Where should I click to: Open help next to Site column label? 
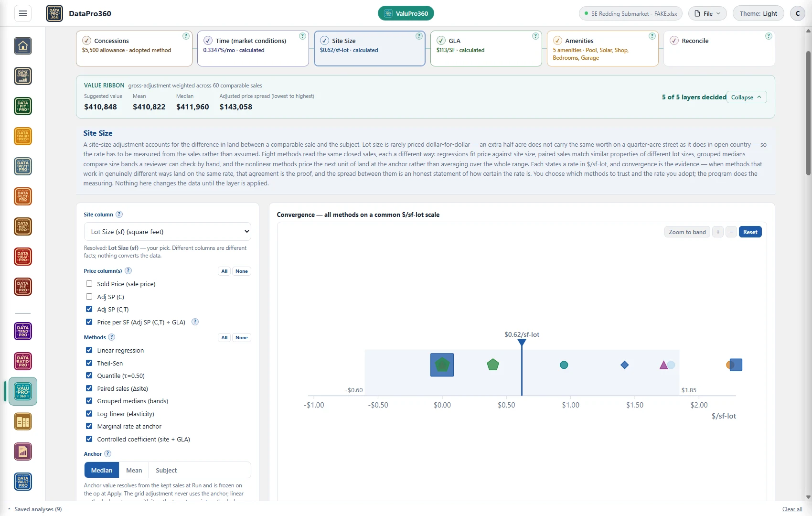point(119,215)
